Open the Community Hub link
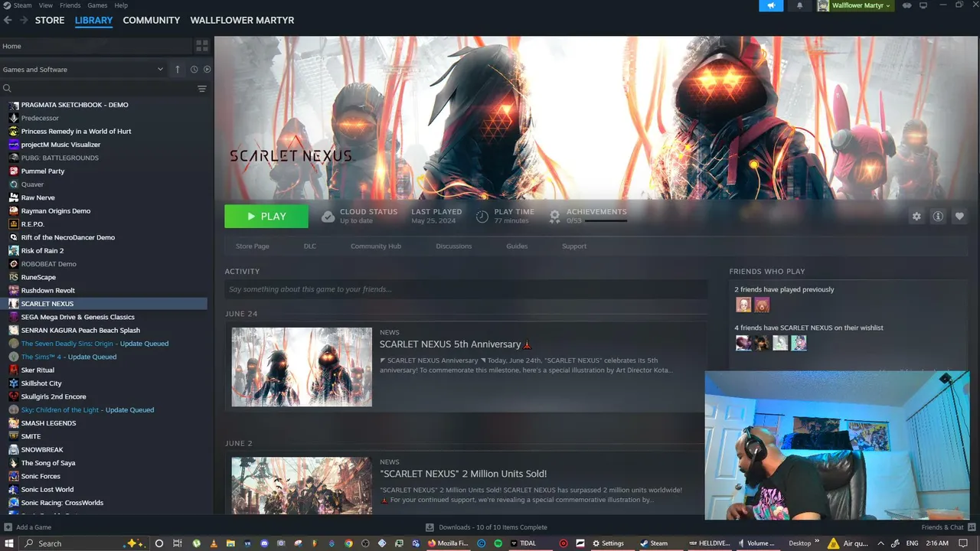 376,246
